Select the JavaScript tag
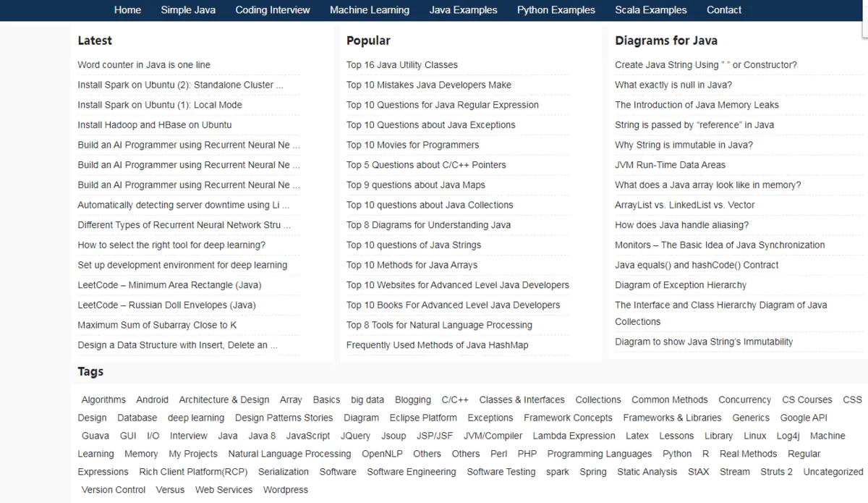This screenshot has height=503, width=868. [x=308, y=436]
